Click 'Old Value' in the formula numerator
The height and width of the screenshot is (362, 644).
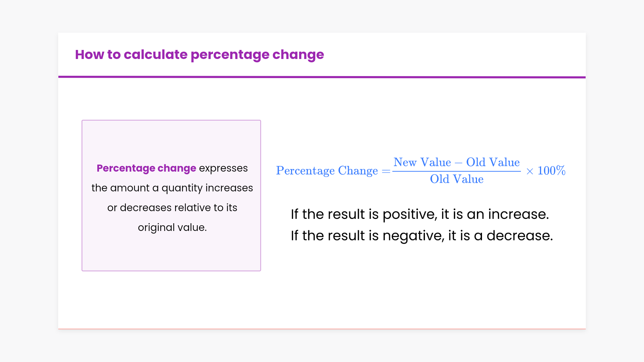point(493,162)
